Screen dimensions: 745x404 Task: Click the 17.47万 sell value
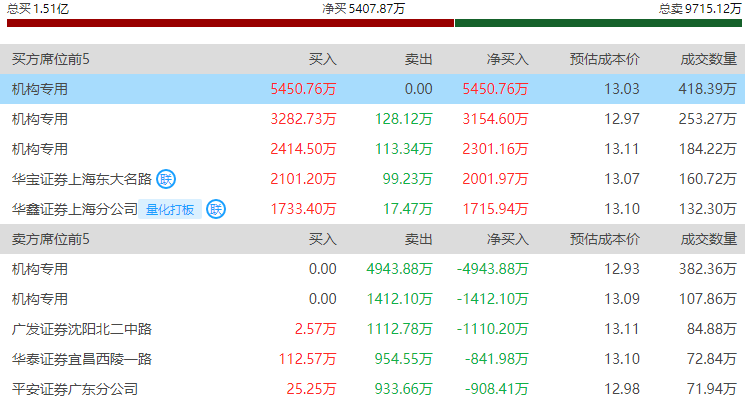[407, 209]
